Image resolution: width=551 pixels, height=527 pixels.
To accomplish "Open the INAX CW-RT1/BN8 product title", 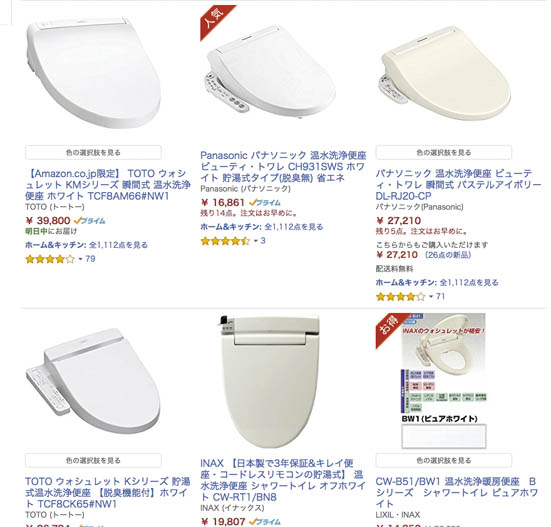I will (x=283, y=480).
